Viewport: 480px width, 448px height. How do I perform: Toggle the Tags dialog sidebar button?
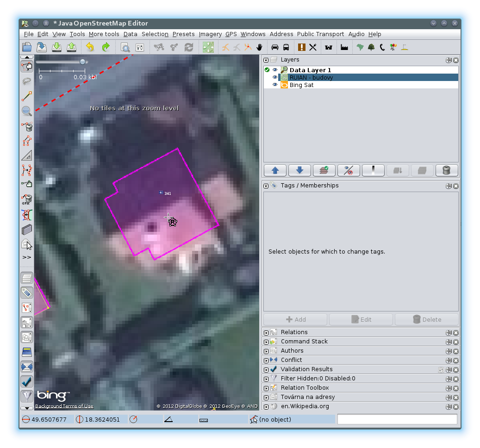[27, 293]
